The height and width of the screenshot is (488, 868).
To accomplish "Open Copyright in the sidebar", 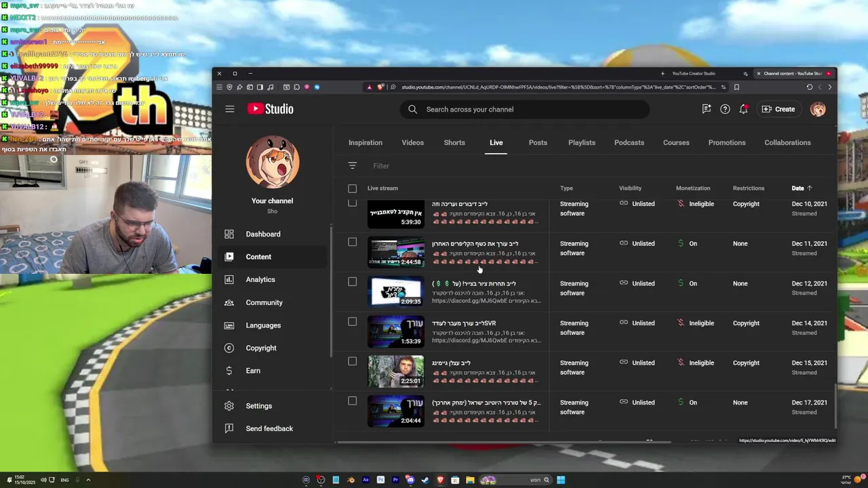I will 261,348.
